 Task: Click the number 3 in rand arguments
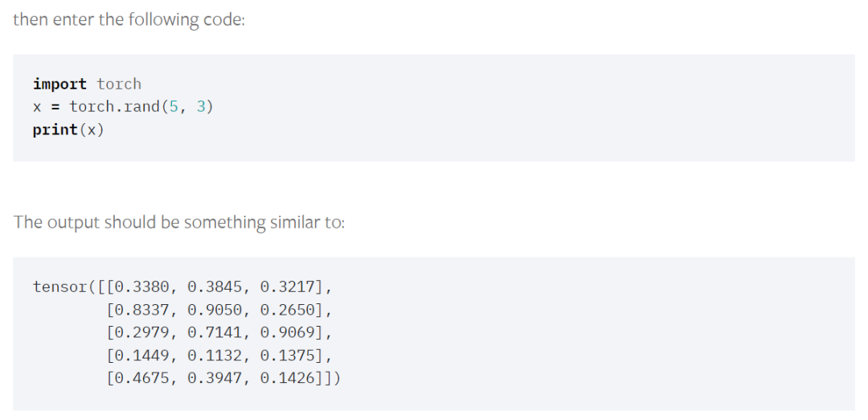[200, 107]
